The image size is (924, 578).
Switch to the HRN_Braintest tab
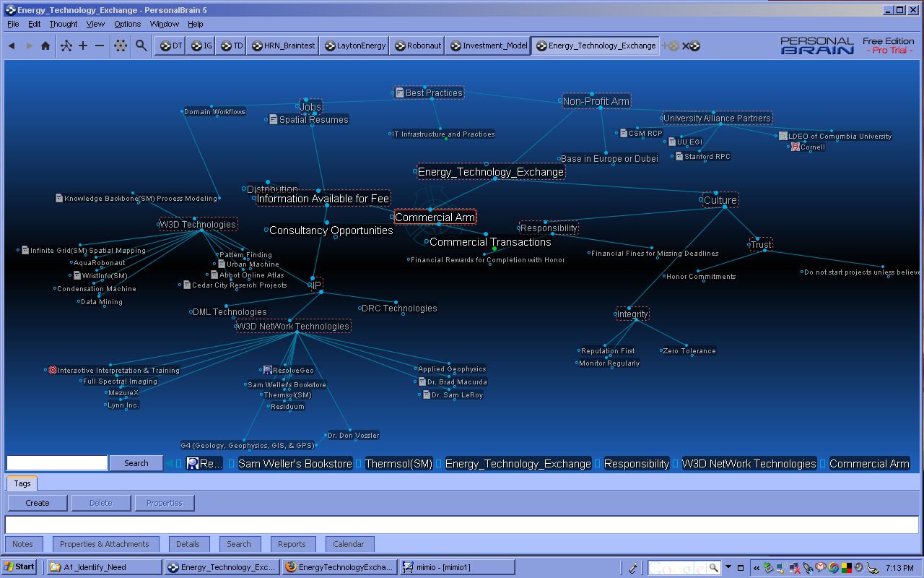point(282,46)
